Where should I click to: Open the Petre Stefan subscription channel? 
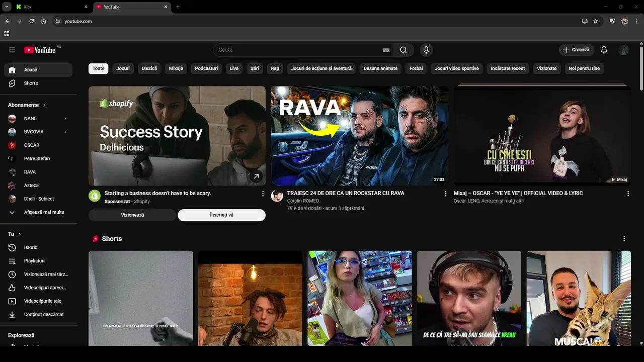38,159
